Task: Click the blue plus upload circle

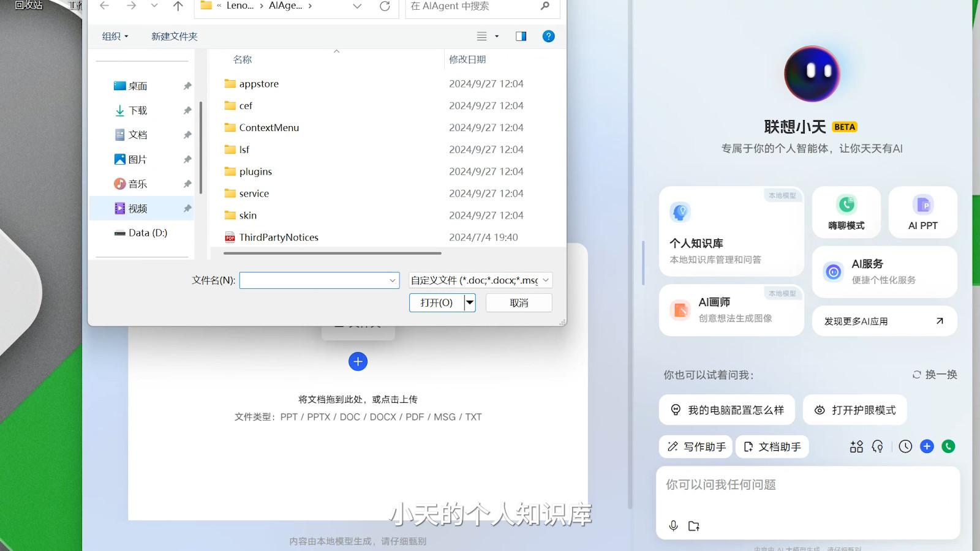Action: tap(358, 362)
